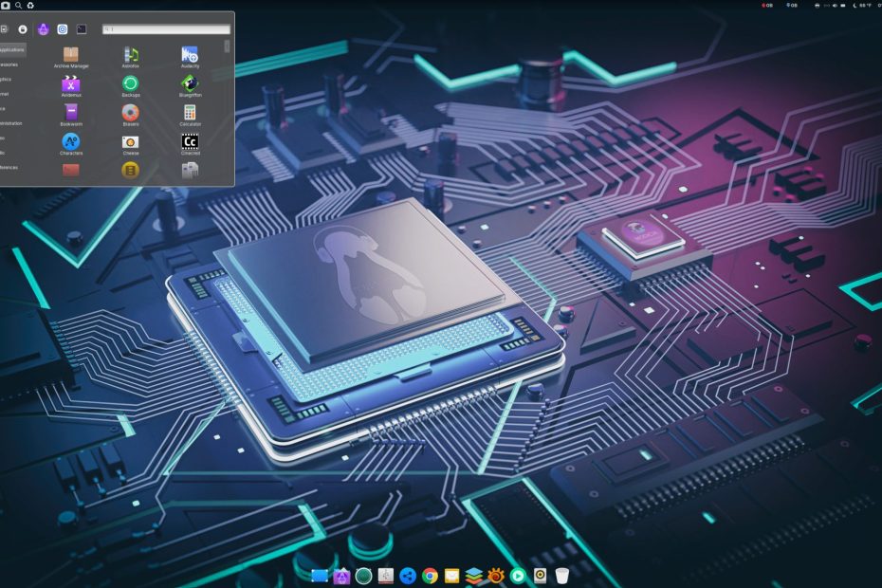882x588 pixels.
Task: Open the partially visible red app icon
Action: (71, 170)
